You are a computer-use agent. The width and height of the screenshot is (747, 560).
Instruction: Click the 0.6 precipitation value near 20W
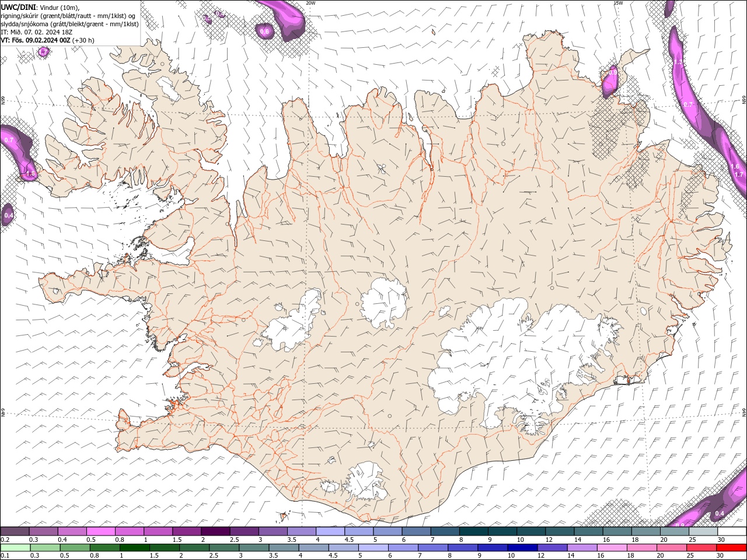click(264, 32)
